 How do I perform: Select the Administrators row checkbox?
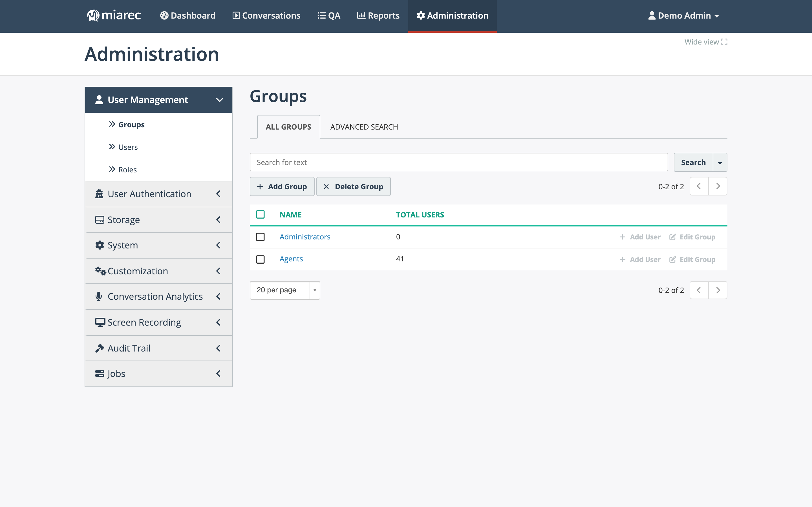[x=261, y=237]
